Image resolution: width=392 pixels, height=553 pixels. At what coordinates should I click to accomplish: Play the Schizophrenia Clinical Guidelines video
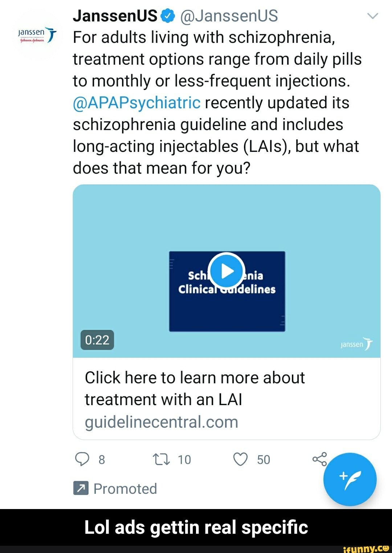pyautogui.click(x=227, y=271)
